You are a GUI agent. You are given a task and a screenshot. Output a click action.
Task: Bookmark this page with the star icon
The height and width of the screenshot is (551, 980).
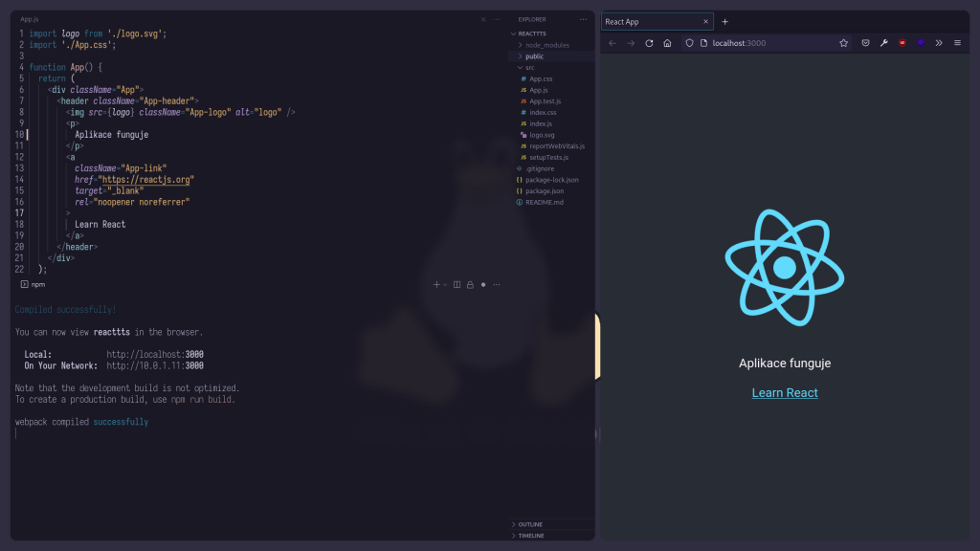coord(843,43)
